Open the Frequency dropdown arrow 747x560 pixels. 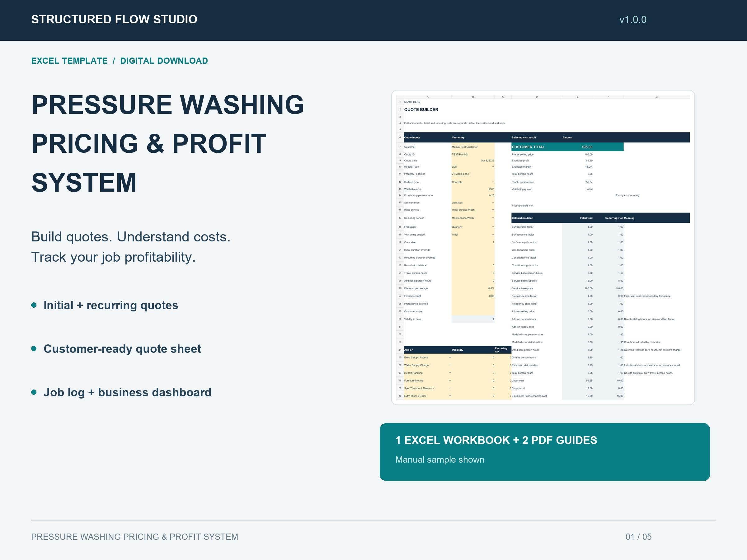(x=493, y=227)
